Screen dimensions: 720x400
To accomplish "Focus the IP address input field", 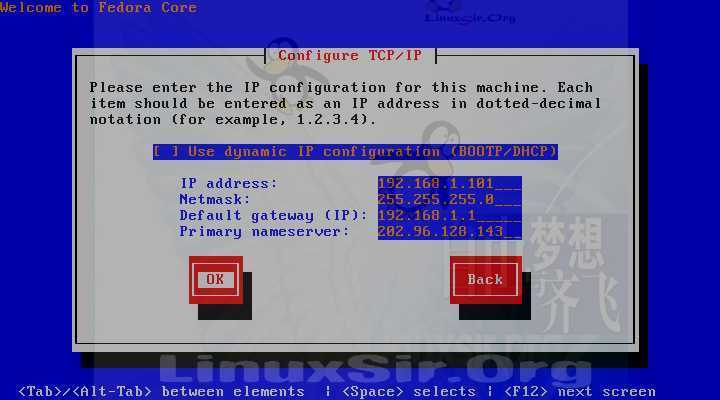I will 450,184.
